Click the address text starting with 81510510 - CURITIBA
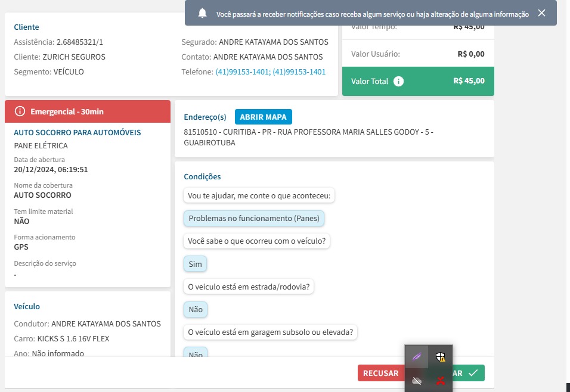Screen dimensions: 570x392 [x=308, y=138]
